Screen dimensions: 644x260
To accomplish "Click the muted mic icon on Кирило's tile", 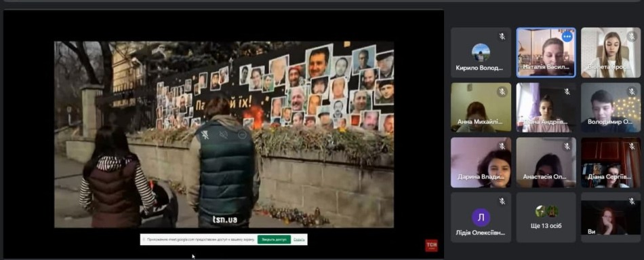I will pyautogui.click(x=502, y=37).
